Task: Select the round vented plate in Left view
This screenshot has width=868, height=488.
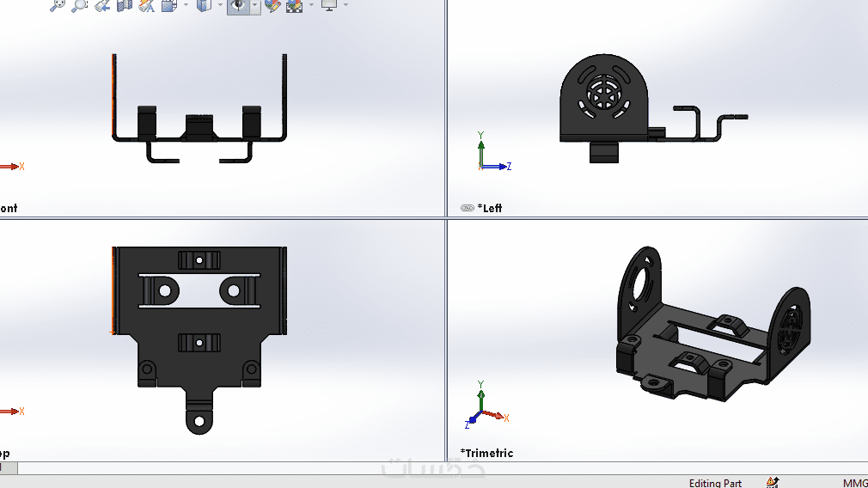Action: 603,99
